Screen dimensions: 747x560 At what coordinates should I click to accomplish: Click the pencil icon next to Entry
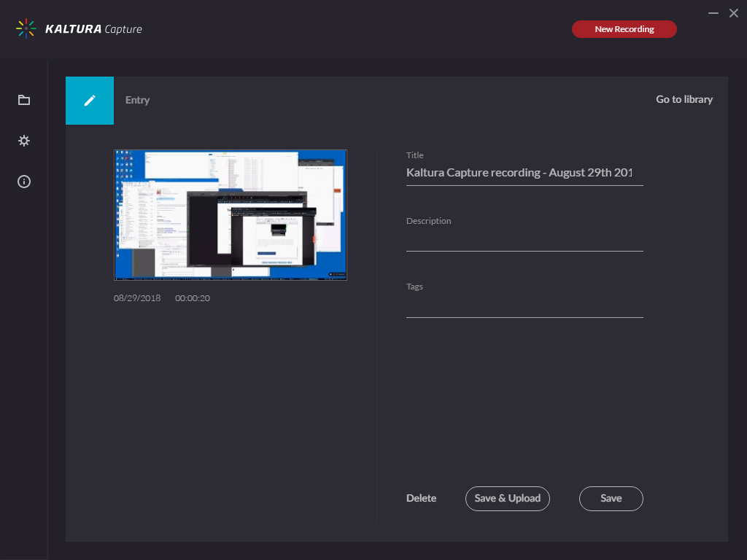[x=89, y=101]
